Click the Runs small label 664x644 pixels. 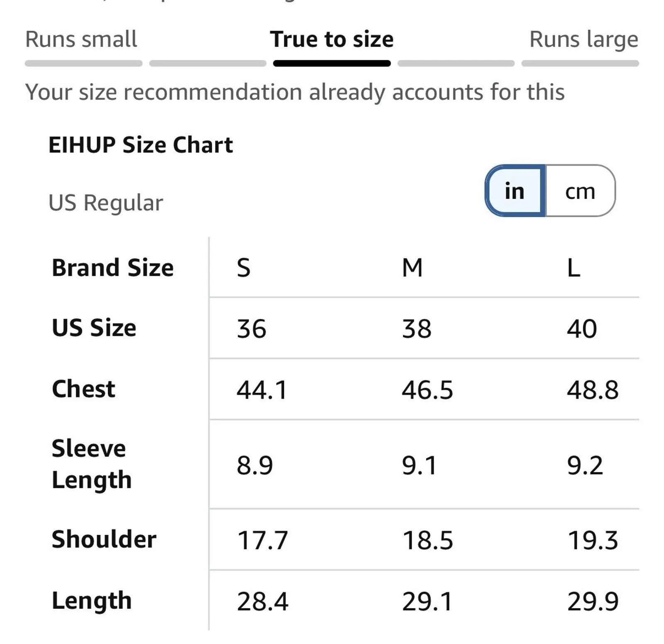click(x=81, y=39)
